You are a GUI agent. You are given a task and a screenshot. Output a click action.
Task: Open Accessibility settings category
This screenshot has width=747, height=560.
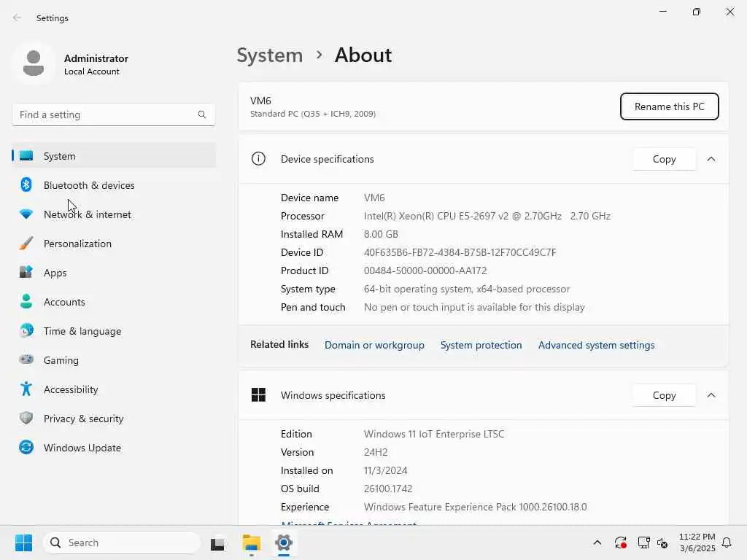(114, 389)
